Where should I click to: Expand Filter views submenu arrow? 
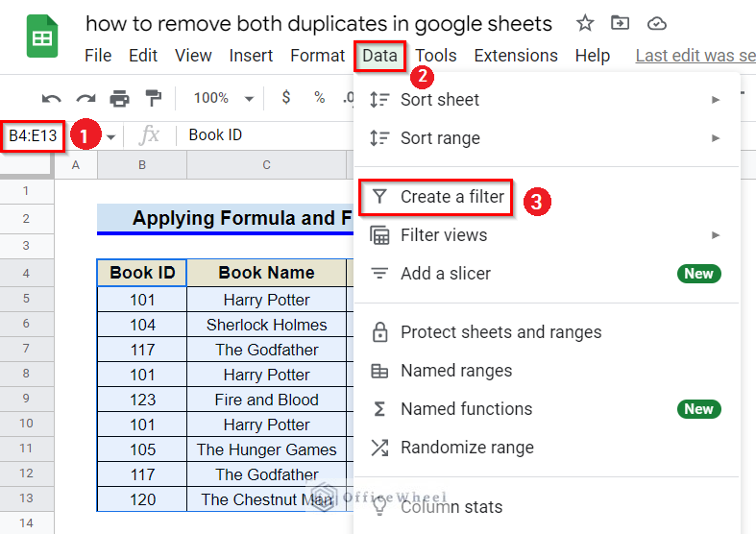[x=716, y=235]
